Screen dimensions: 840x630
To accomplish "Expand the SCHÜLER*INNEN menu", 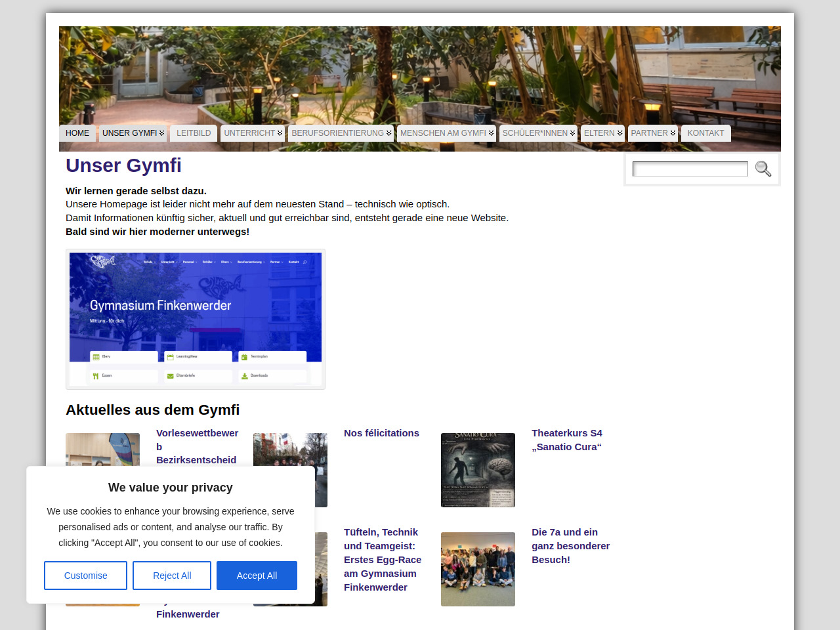I will click(x=538, y=133).
